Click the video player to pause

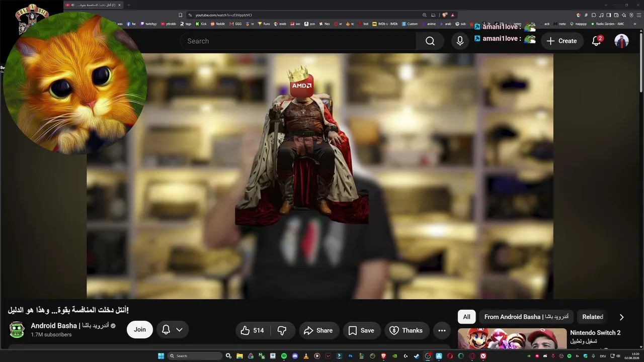pyautogui.click(x=320, y=176)
